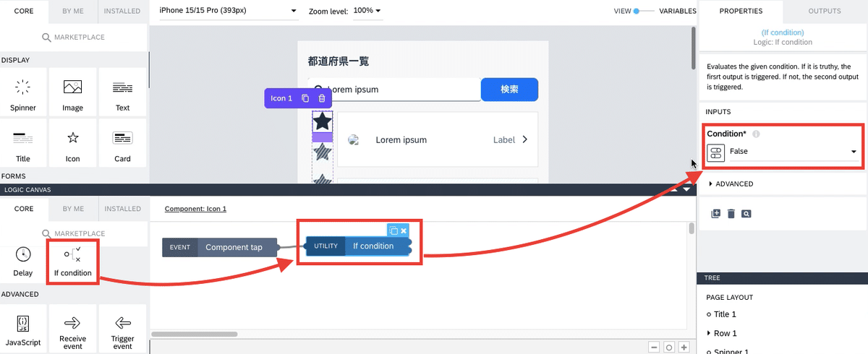Open the Installed tab in the component library
The image size is (868, 354).
[x=122, y=11]
